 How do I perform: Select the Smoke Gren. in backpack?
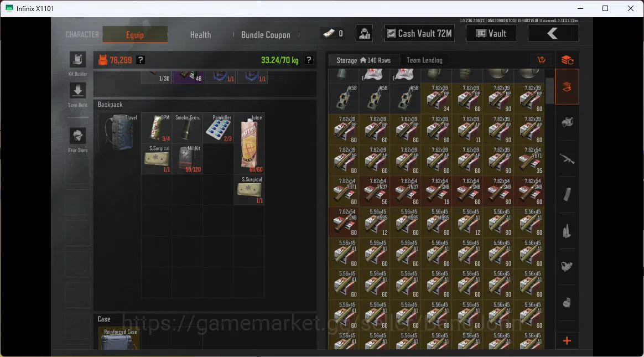click(188, 128)
